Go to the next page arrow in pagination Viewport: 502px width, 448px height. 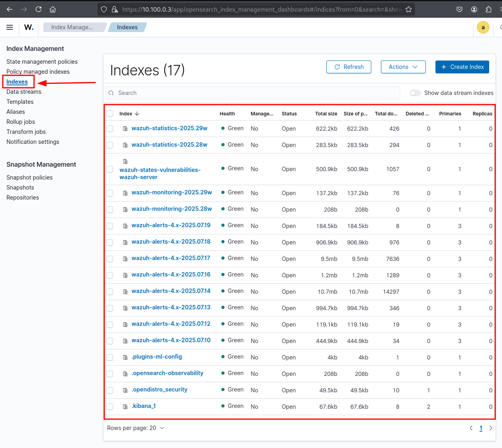pos(490,428)
